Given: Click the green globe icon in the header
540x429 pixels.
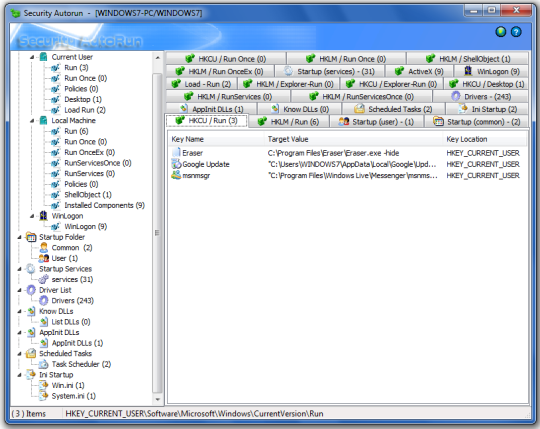Looking at the screenshot, I should [x=501, y=32].
